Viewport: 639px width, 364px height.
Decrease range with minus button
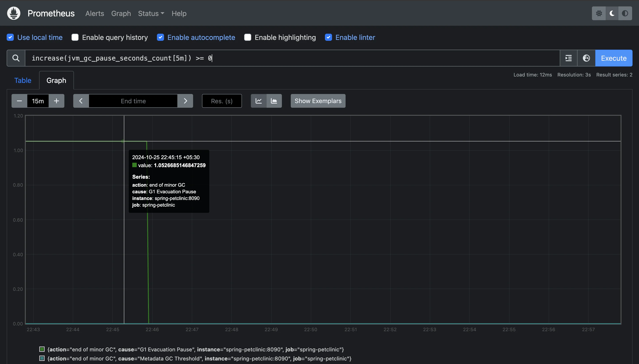point(19,101)
